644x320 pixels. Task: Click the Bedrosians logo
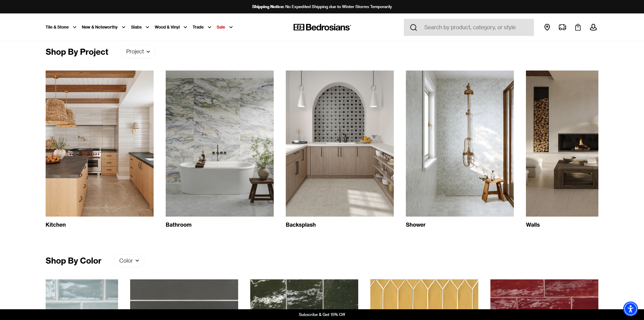tap(322, 27)
